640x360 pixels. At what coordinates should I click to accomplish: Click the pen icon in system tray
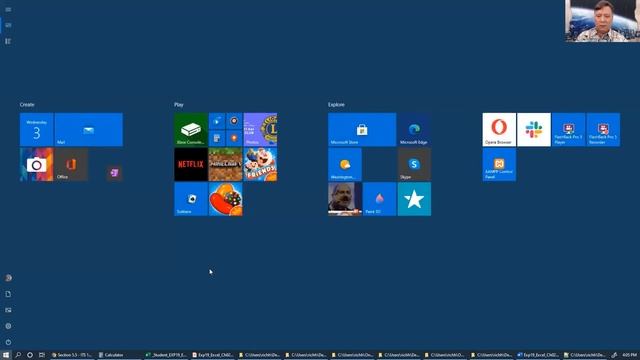coord(614,355)
